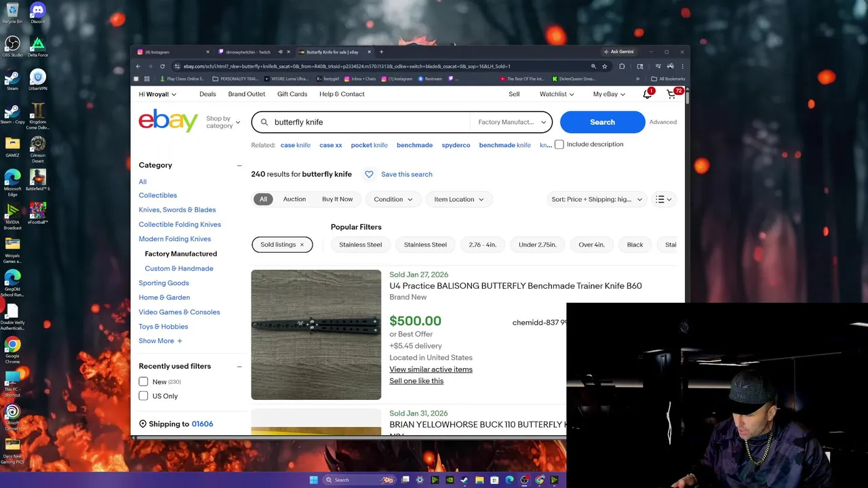Click the magnifier icon in eBay search box
The width and height of the screenshot is (868, 488).
click(x=264, y=122)
